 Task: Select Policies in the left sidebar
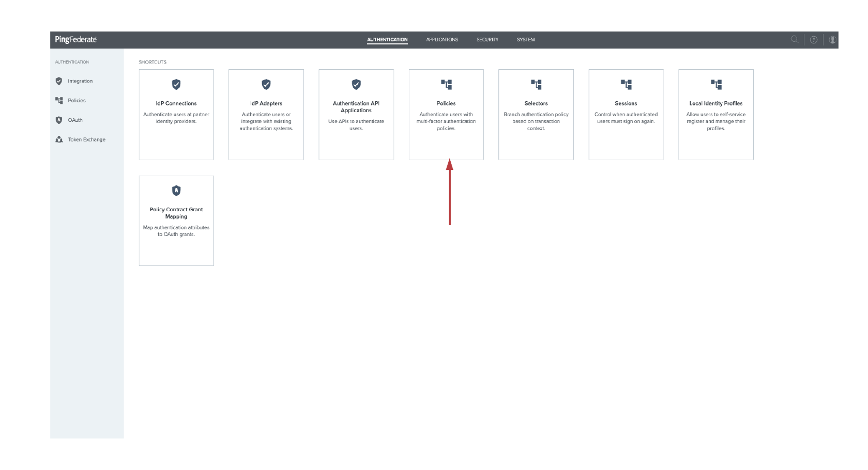pyautogui.click(x=77, y=101)
